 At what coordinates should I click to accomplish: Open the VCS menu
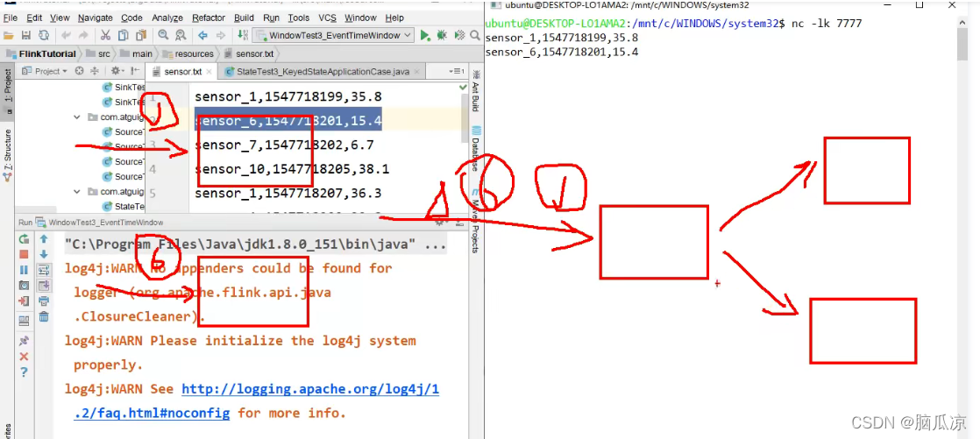(328, 18)
